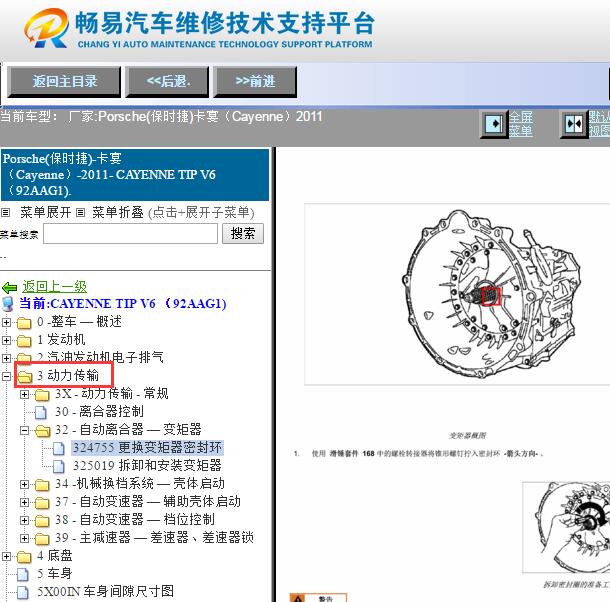Click the 39-主减速器 folder icon

(42, 539)
